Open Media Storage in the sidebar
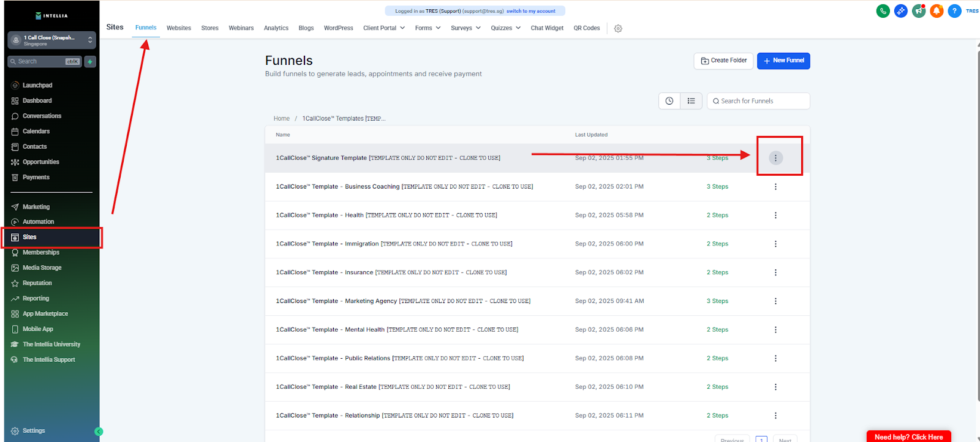 click(x=42, y=268)
